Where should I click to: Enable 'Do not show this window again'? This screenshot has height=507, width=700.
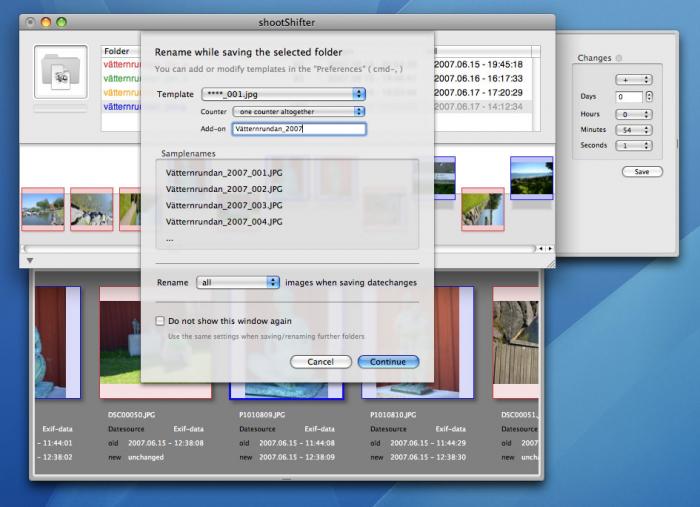click(160, 321)
